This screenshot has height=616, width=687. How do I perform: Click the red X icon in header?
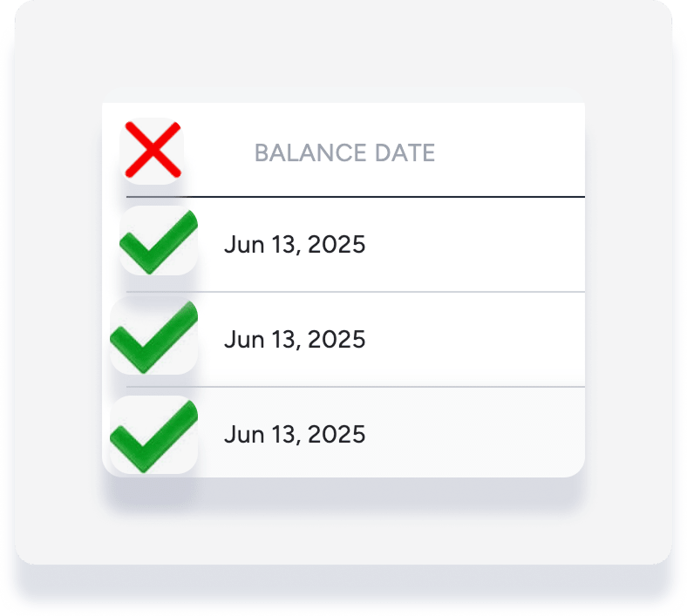coord(153,150)
